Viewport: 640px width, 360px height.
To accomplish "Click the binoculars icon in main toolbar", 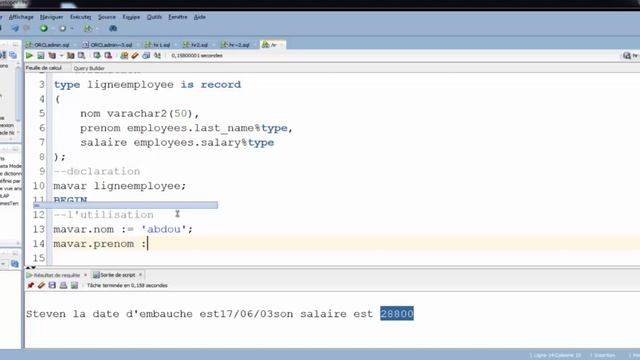I will (x=113, y=28).
